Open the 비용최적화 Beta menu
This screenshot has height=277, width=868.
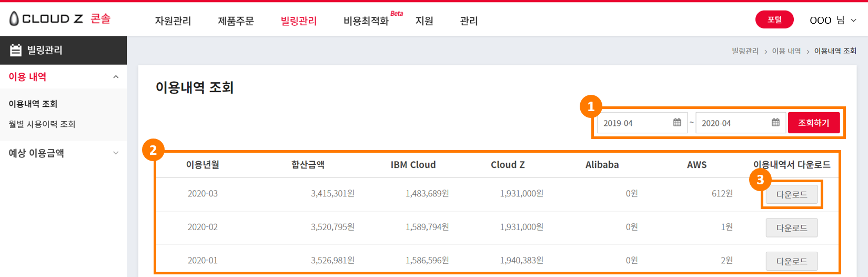pos(373,19)
